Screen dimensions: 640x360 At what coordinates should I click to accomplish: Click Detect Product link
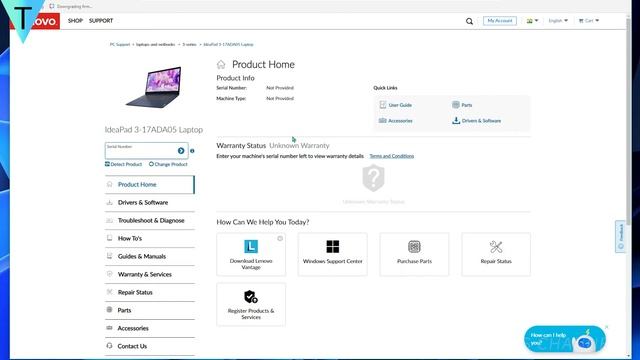123,164
